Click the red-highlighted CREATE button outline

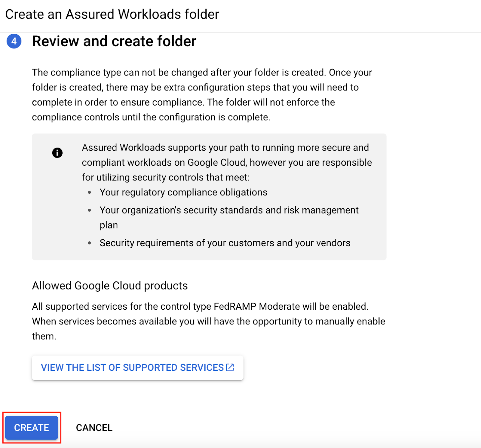31,428
